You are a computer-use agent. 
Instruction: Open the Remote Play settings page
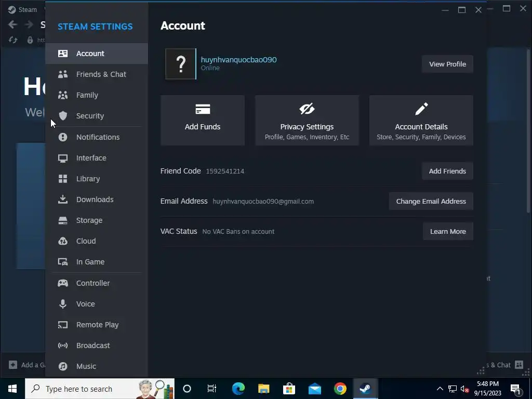pos(96,325)
